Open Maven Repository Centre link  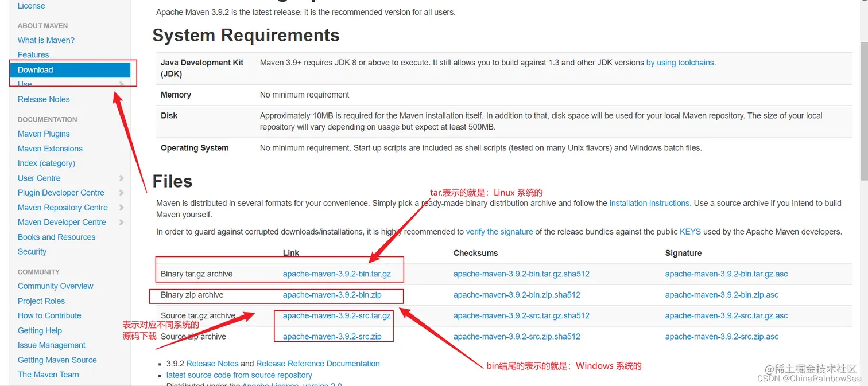coord(63,208)
